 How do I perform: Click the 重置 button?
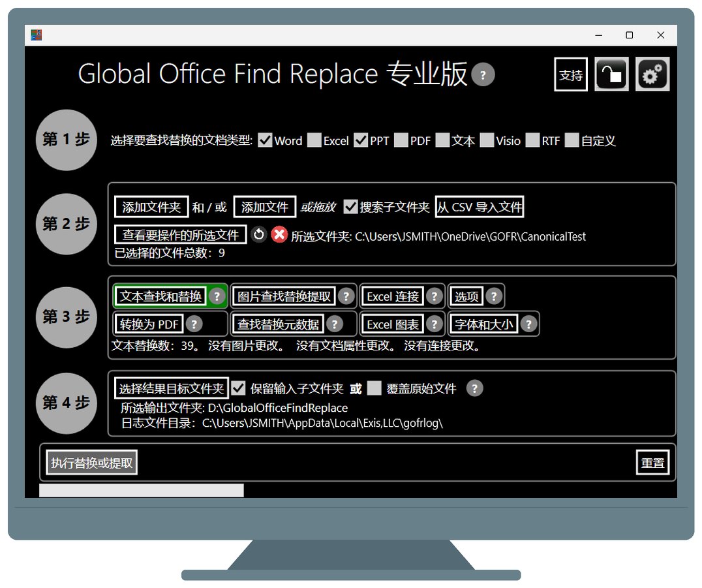click(653, 463)
